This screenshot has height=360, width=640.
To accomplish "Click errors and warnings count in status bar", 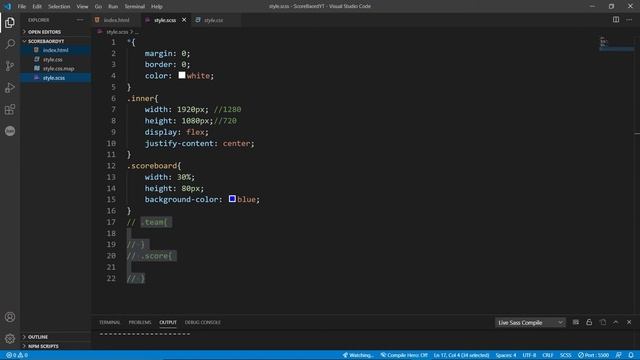I will click(x=17, y=355).
